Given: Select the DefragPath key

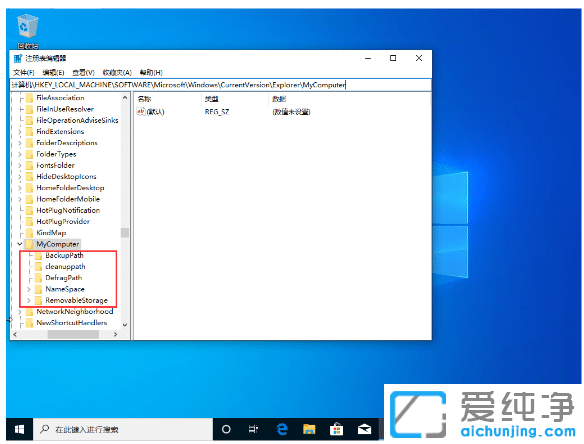Looking at the screenshot, I should point(64,278).
